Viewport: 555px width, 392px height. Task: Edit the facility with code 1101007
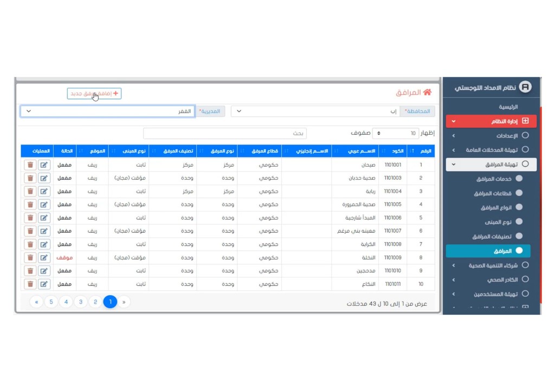[x=44, y=231]
